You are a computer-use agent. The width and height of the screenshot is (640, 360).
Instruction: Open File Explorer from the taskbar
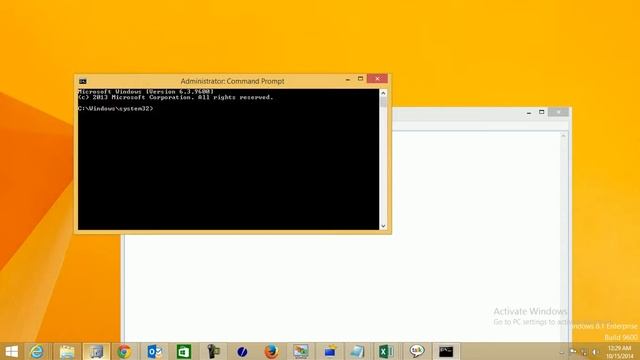(x=67, y=351)
